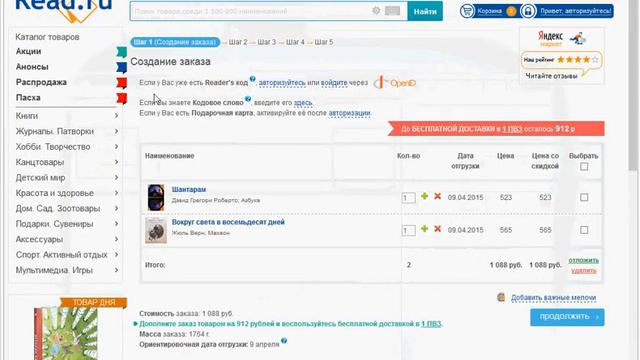Click the Читайте отзывы link
The width and height of the screenshot is (640, 360).
[x=551, y=76]
